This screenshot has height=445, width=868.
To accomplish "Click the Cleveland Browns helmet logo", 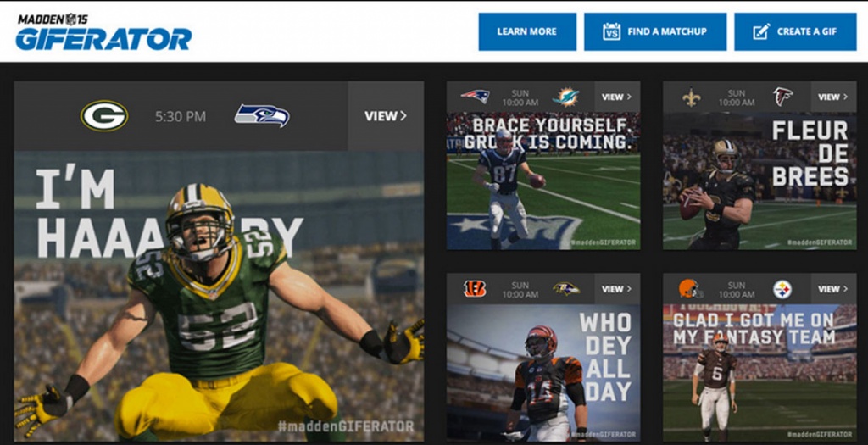I will point(690,289).
